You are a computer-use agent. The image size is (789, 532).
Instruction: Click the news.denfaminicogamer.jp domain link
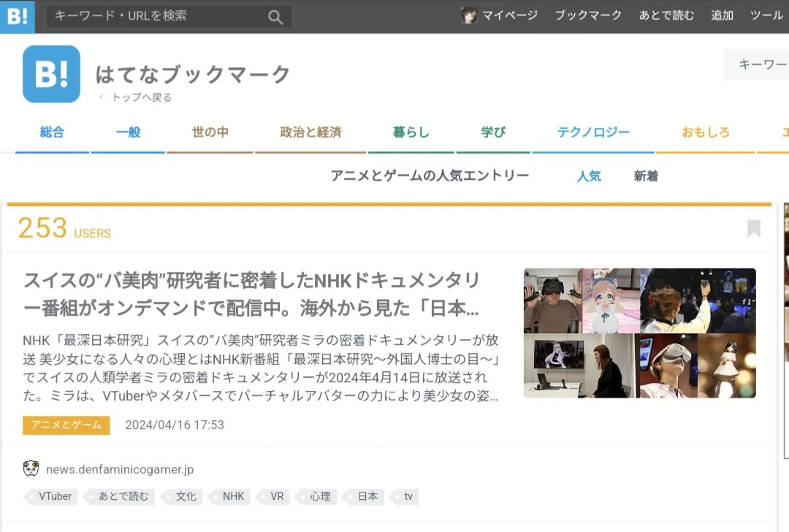click(x=120, y=469)
